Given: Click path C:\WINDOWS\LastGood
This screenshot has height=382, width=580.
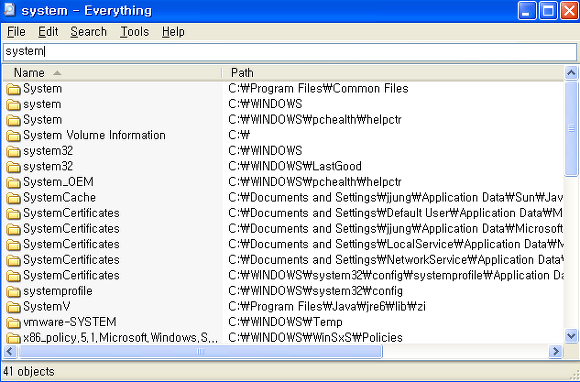Looking at the screenshot, I should click(x=295, y=166).
